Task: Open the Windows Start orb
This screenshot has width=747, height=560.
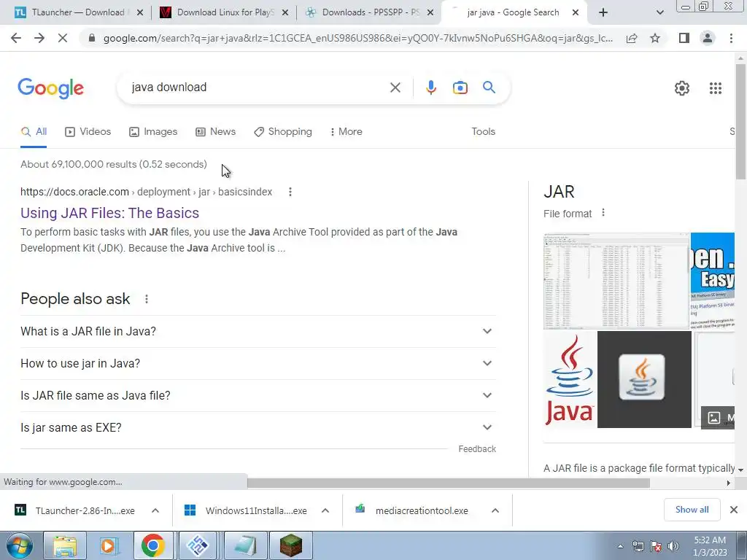Action: point(20,545)
